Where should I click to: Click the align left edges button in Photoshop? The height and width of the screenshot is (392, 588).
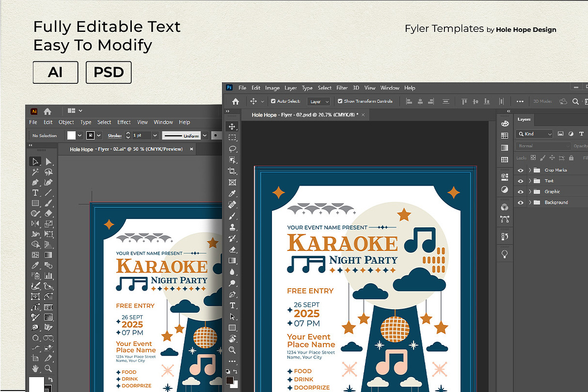tap(410, 101)
